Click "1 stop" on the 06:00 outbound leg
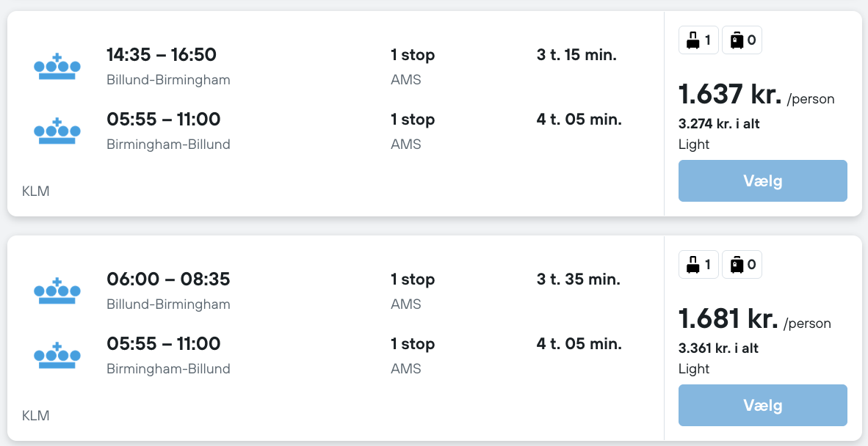Screen dimensions: 868x446 click(x=413, y=279)
